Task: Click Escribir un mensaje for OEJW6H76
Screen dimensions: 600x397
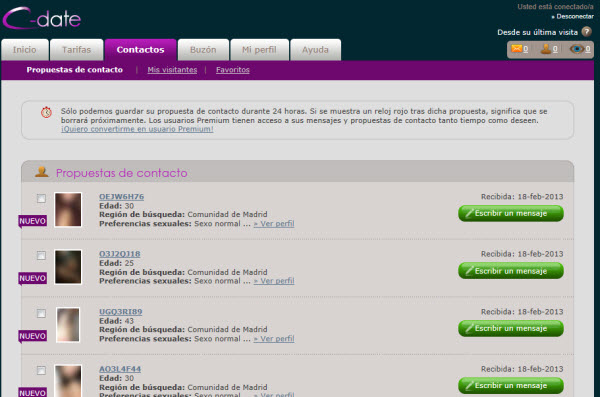Action: pyautogui.click(x=511, y=213)
